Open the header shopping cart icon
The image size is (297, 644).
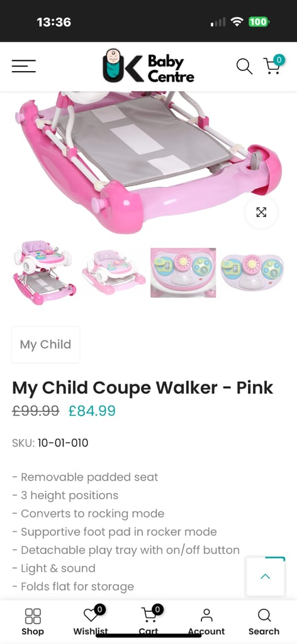[x=273, y=65]
